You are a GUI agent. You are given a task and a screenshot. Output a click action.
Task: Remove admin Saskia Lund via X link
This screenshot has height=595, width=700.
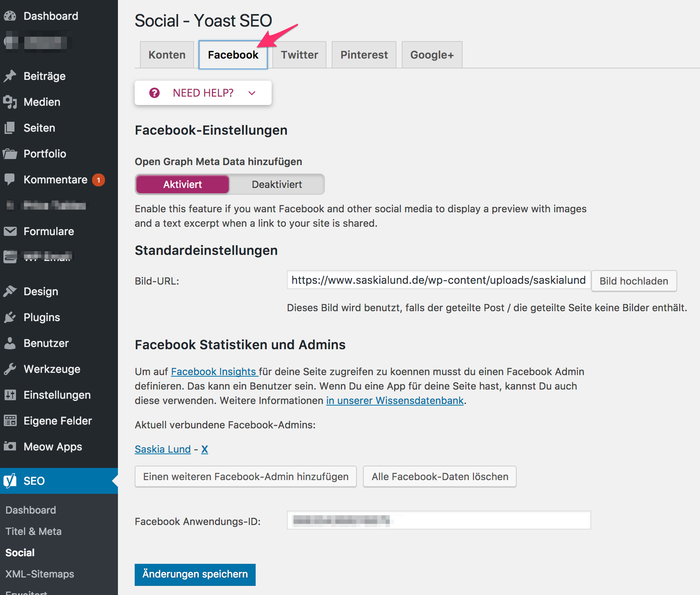coord(205,449)
